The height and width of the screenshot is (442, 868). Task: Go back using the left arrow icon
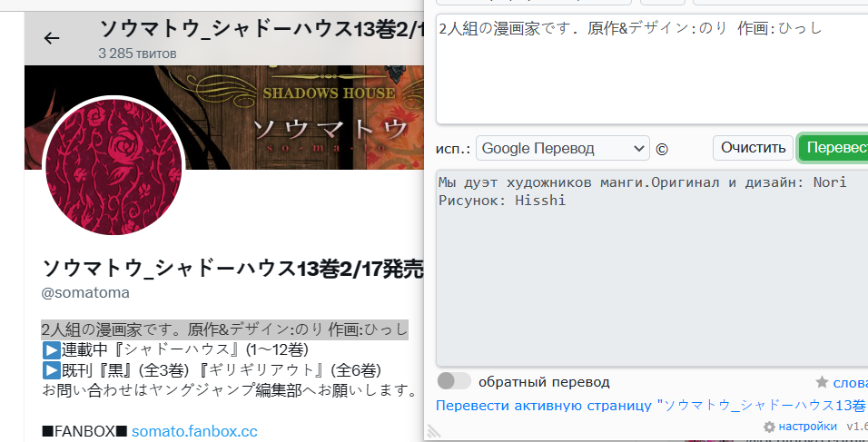point(52,38)
